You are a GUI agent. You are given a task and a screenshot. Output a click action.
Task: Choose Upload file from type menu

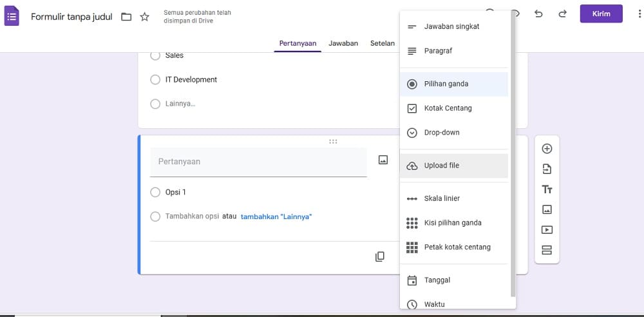(x=454, y=166)
